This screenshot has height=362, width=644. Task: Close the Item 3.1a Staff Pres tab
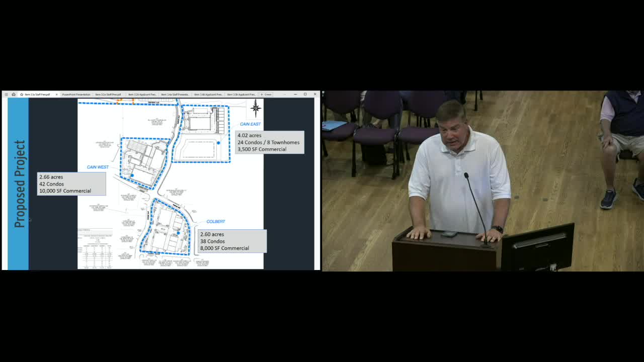coord(56,95)
